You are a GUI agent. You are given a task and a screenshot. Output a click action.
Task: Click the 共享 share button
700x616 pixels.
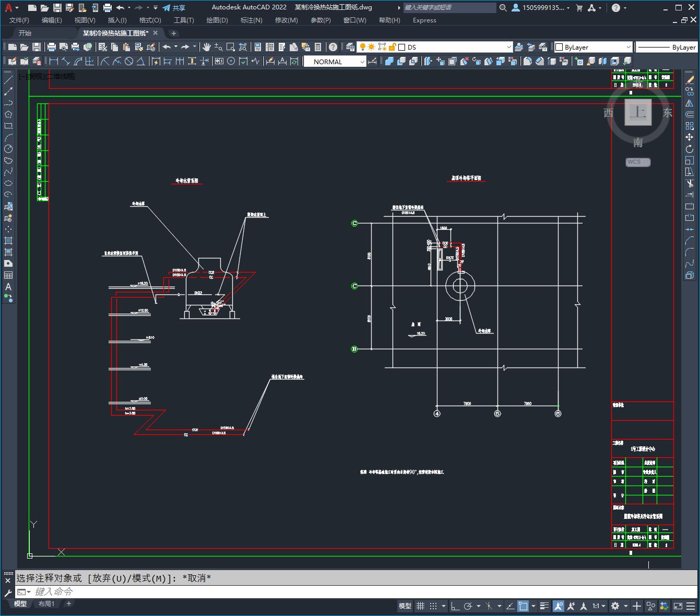174,7
